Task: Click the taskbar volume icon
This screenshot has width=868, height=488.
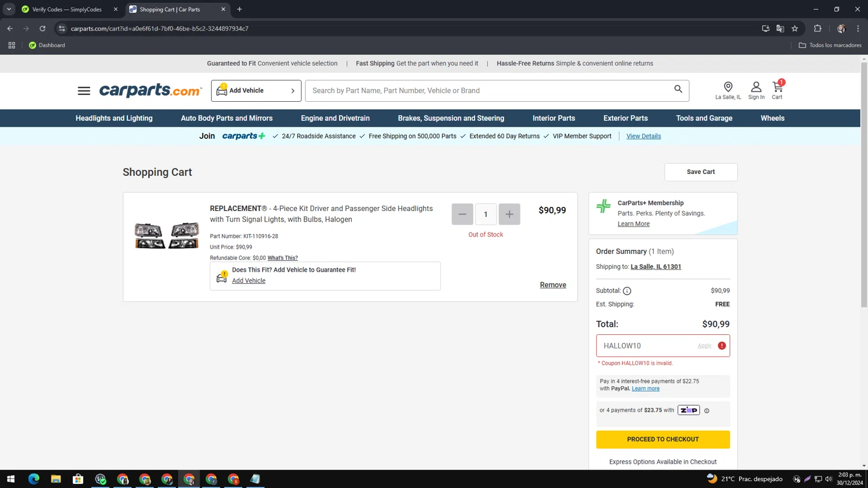Action: tap(829, 479)
